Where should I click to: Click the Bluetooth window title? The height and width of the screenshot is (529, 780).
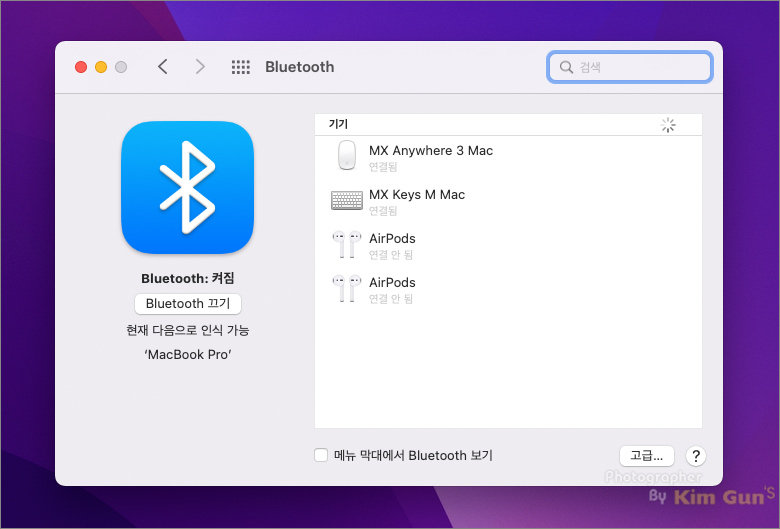(x=299, y=67)
